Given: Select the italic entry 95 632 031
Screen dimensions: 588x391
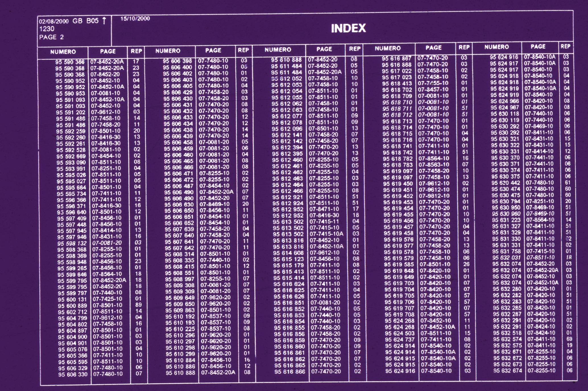Looking at the screenshot, I should 507,258.
